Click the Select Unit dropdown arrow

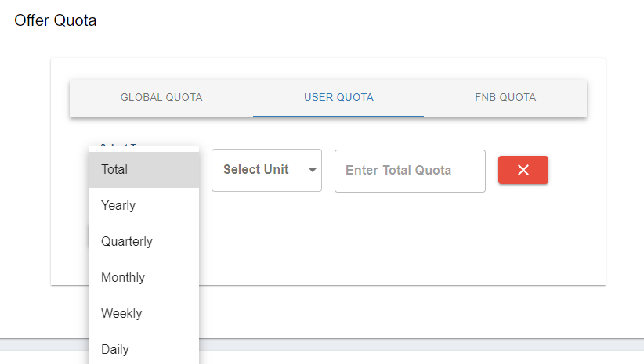[x=313, y=170]
